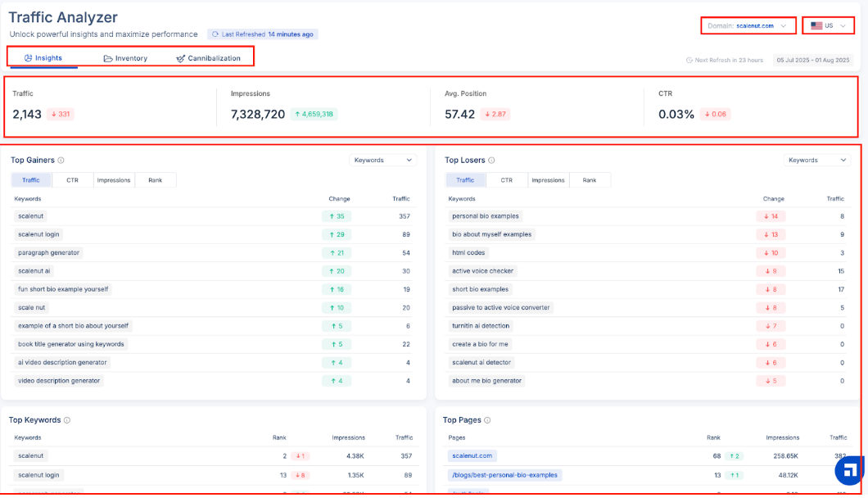Click the clock icon beside Next Refresh
This screenshot has height=498, width=868.
click(689, 61)
